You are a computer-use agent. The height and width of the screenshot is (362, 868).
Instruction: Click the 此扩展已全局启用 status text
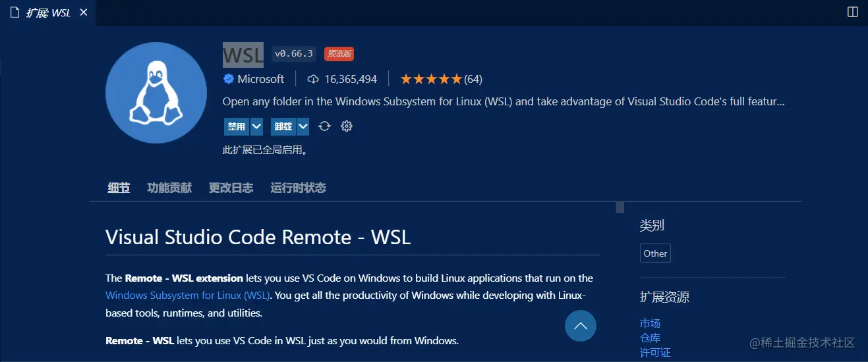(265, 150)
